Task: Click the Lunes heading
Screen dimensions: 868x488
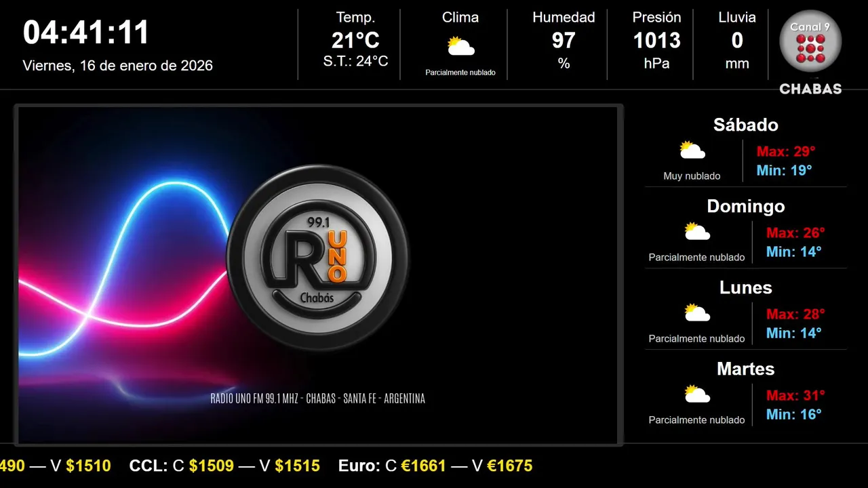Action: click(x=746, y=287)
